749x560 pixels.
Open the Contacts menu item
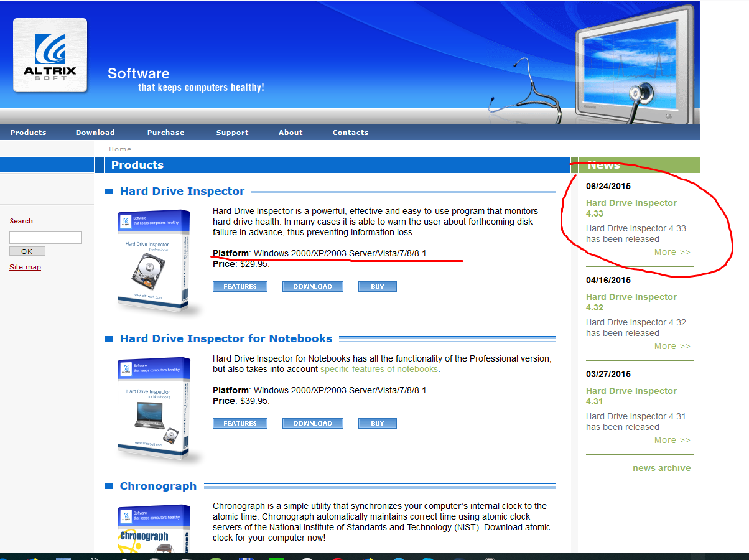(x=350, y=133)
